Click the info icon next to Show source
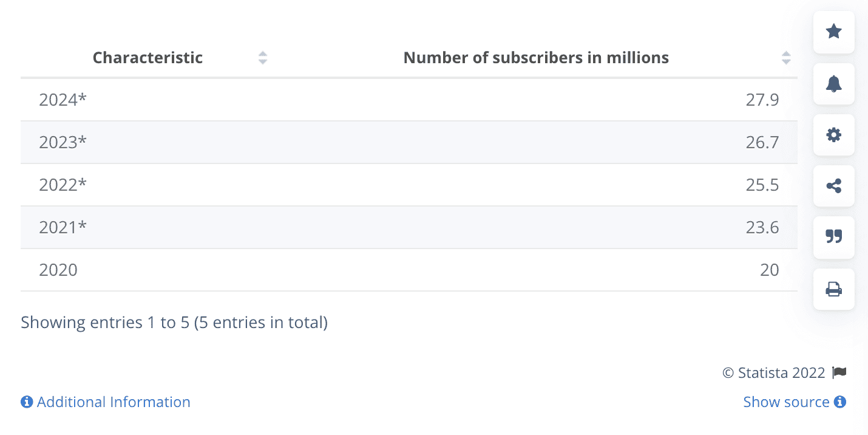This screenshot has height=435, width=868. pyautogui.click(x=840, y=402)
